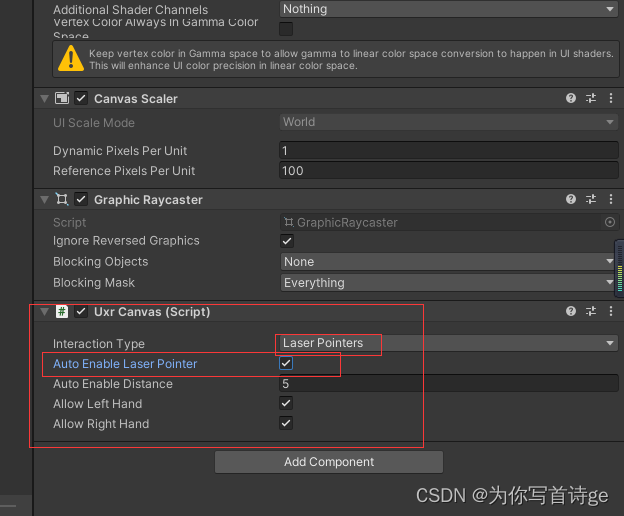
Task: Uncheck Allow Left Hand
Action: click(286, 403)
